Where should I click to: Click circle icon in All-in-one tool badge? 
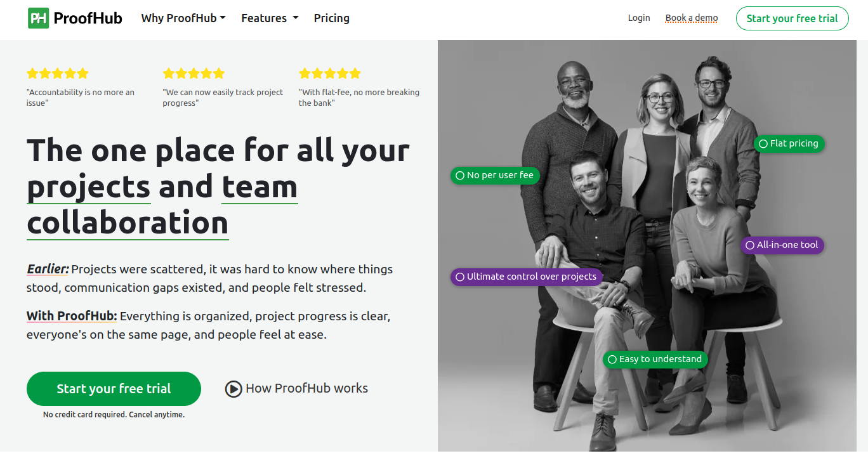(750, 245)
